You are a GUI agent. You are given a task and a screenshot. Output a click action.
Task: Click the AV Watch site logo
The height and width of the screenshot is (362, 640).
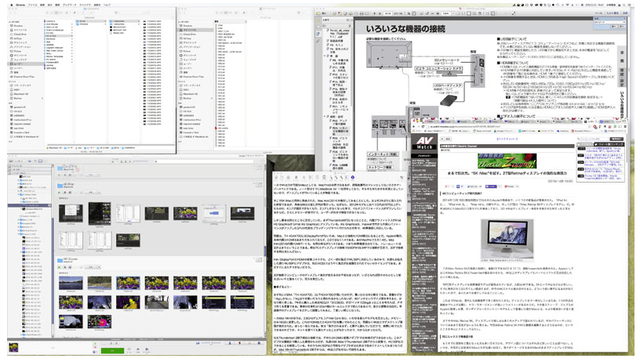tap(424, 143)
